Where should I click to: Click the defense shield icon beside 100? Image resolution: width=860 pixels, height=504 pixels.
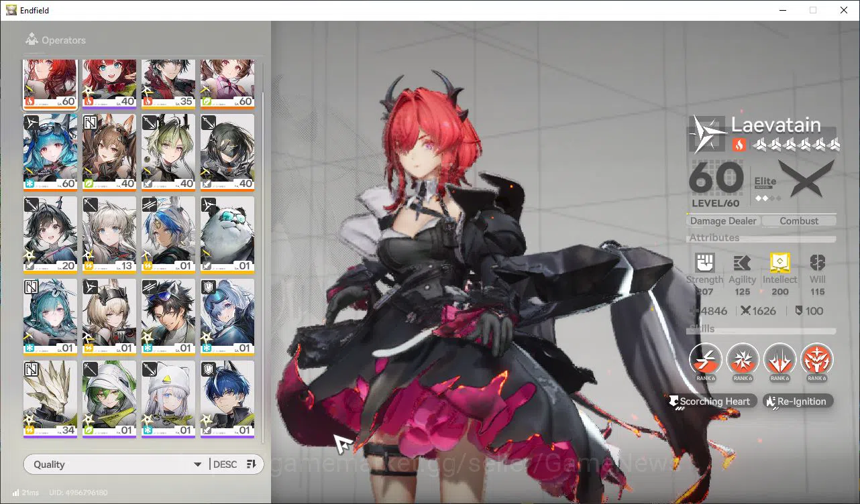click(798, 311)
